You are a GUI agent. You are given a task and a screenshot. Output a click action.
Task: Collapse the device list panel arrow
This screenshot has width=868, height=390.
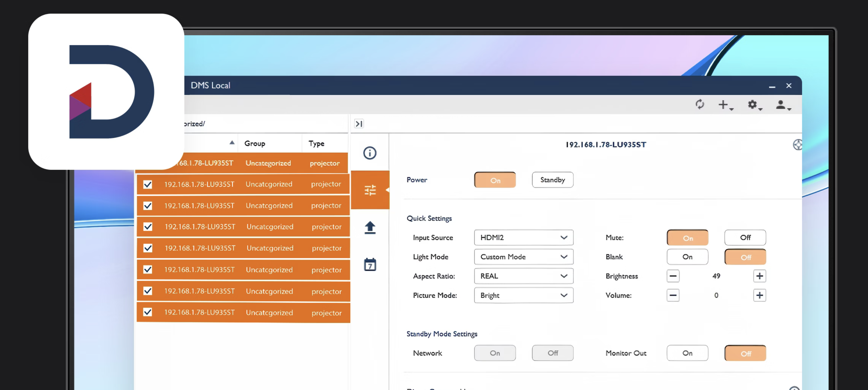(359, 124)
